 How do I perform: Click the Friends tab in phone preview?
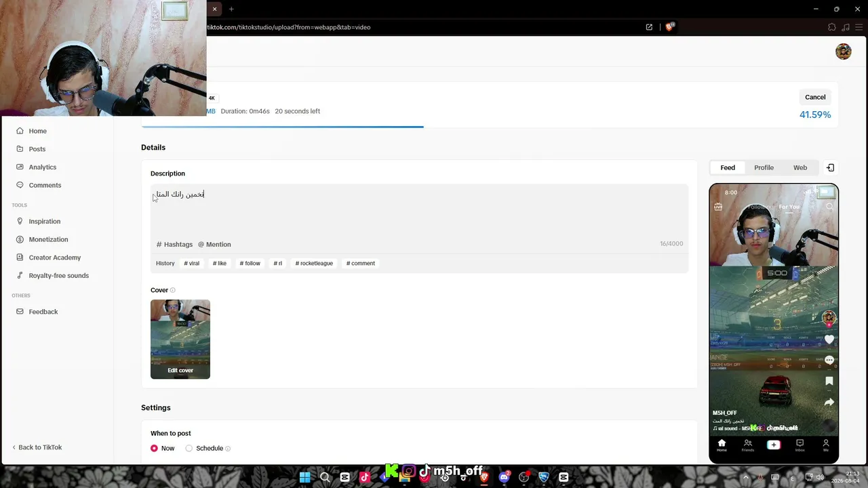coord(747,445)
